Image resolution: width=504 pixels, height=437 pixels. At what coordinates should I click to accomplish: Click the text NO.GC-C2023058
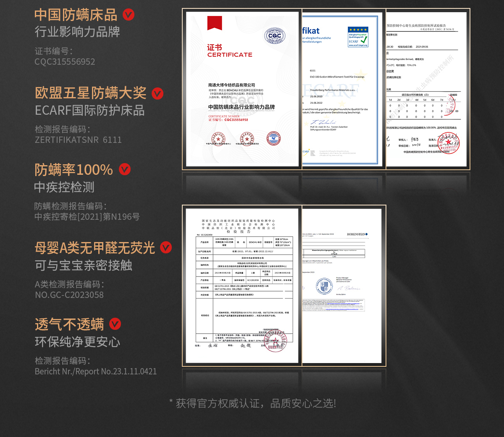[x=69, y=295]
